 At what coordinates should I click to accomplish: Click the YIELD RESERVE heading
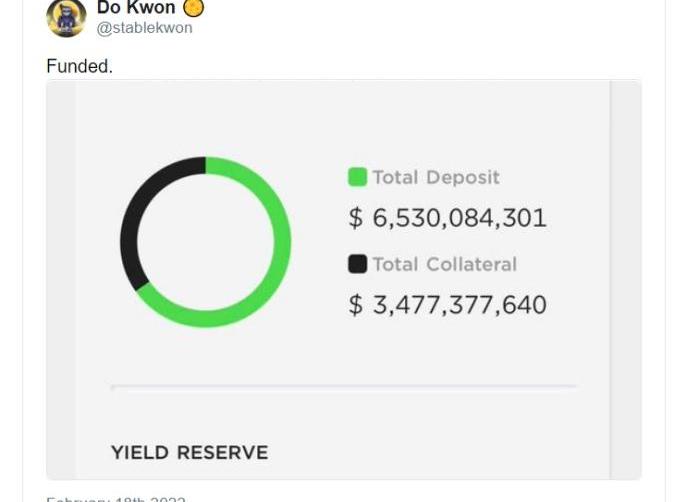coord(189,453)
